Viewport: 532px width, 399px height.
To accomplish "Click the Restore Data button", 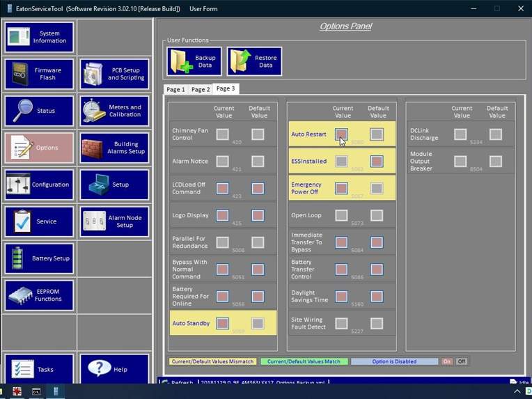I will point(254,61).
